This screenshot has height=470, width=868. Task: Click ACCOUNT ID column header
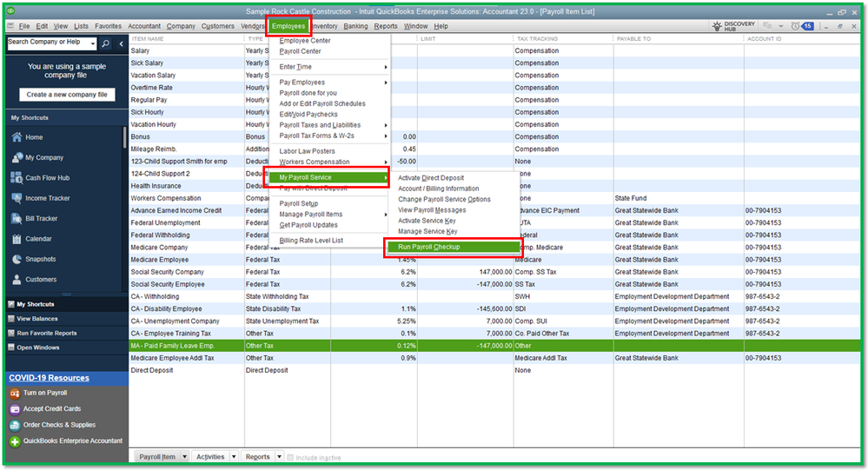click(x=764, y=39)
